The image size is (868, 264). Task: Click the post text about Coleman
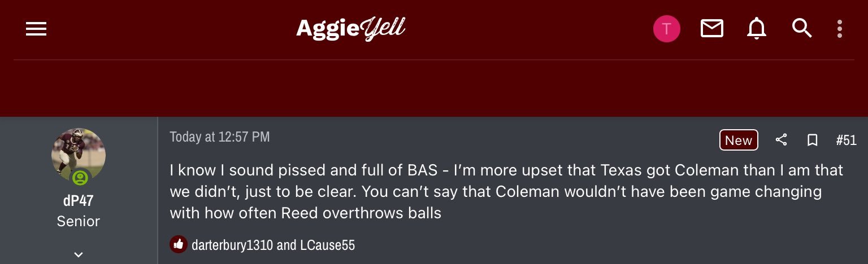point(497,192)
